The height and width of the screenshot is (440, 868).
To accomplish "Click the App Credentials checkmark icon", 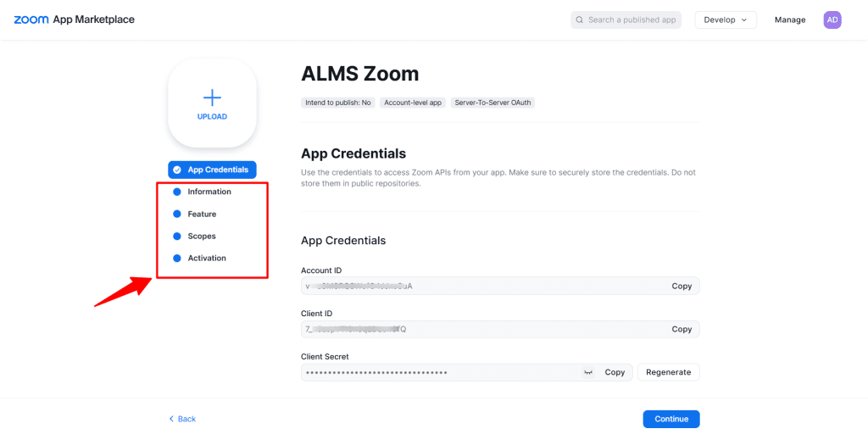I will [x=177, y=170].
